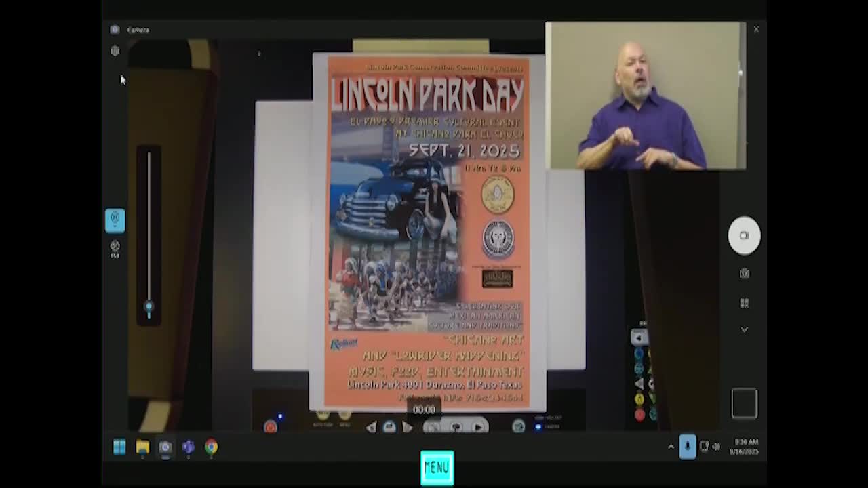Viewport: 868px width, 488px height.
Task: Click the vertical slider handle in Camera
Action: coord(149,308)
